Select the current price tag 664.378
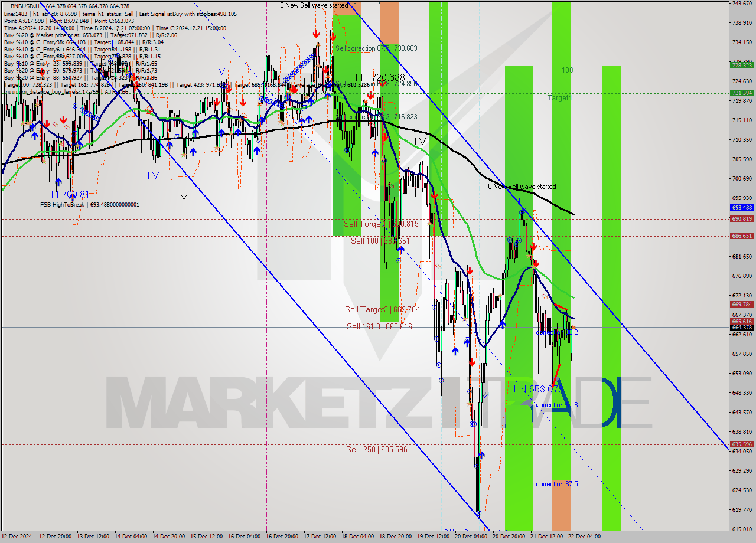The height and width of the screenshot is (543, 756). (742, 327)
